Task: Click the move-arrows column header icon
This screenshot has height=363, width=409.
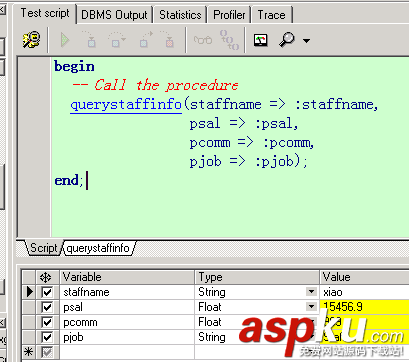Action: pos(45,277)
